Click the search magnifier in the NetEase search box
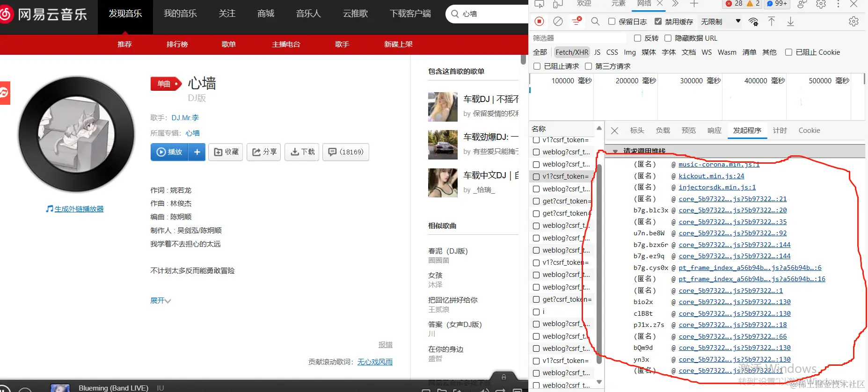868x392 pixels. [455, 14]
